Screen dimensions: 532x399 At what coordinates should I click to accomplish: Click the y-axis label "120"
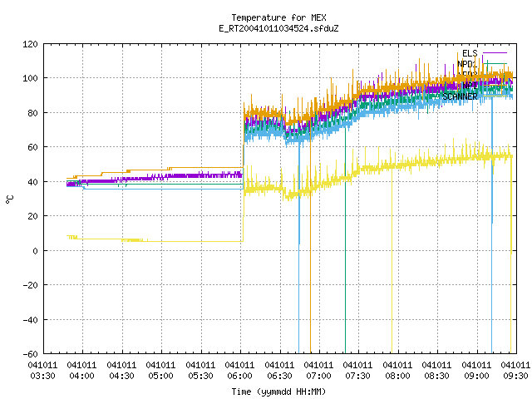coord(30,44)
